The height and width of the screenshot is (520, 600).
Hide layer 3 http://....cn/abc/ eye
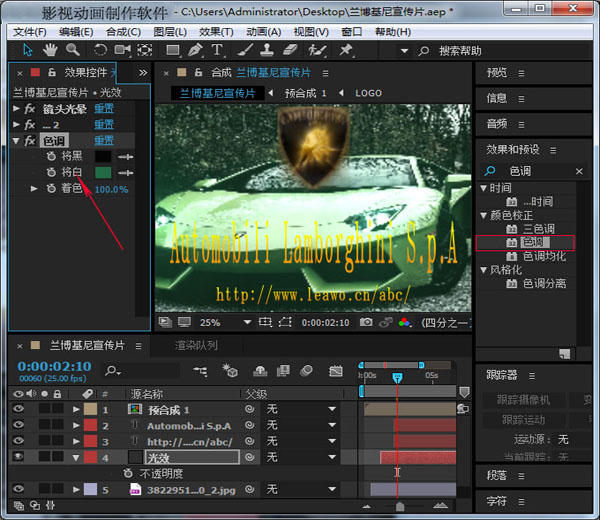coord(18,441)
